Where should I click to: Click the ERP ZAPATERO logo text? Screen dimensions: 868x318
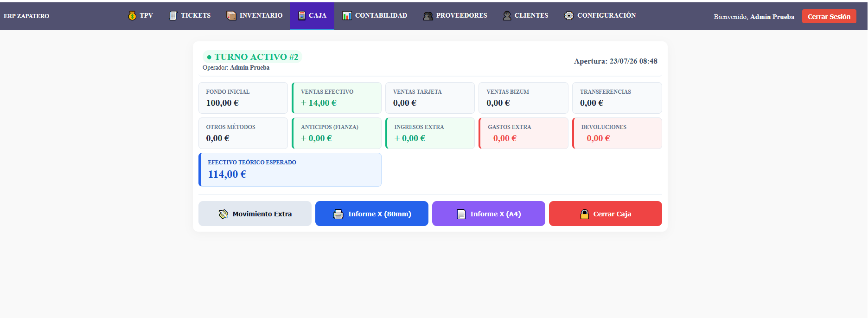point(26,16)
